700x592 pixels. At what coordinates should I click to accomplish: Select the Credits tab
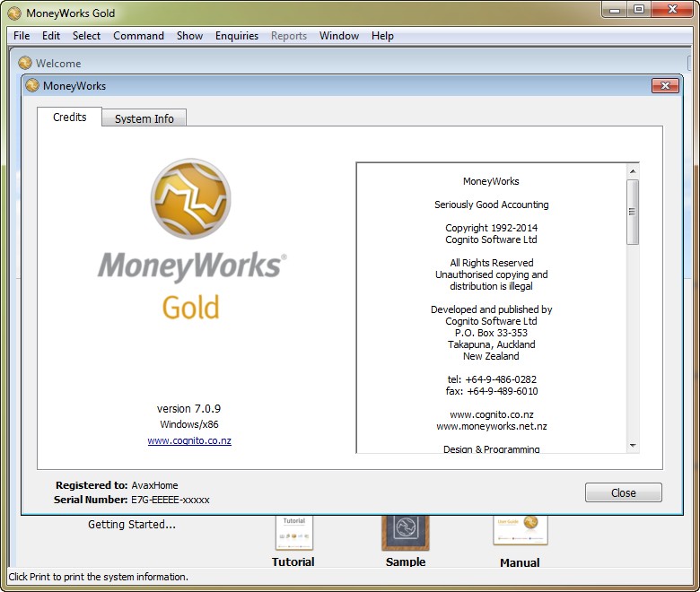click(x=70, y=118)
